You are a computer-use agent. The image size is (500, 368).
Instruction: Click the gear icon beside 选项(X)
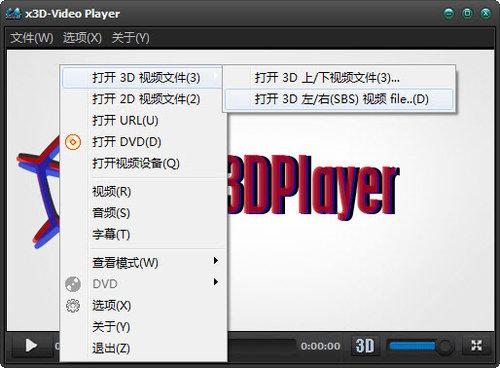coord(73,306)
